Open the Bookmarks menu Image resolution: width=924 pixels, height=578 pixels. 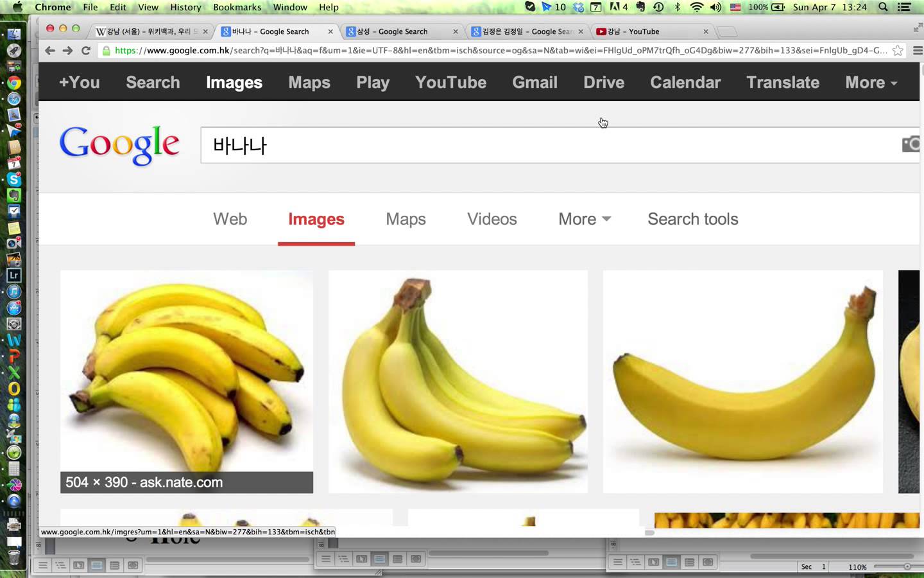(237, 7)
